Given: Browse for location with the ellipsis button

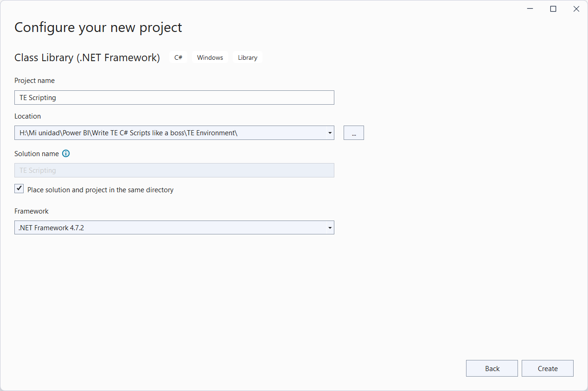Looking at the screenshot, I should 354,133.
